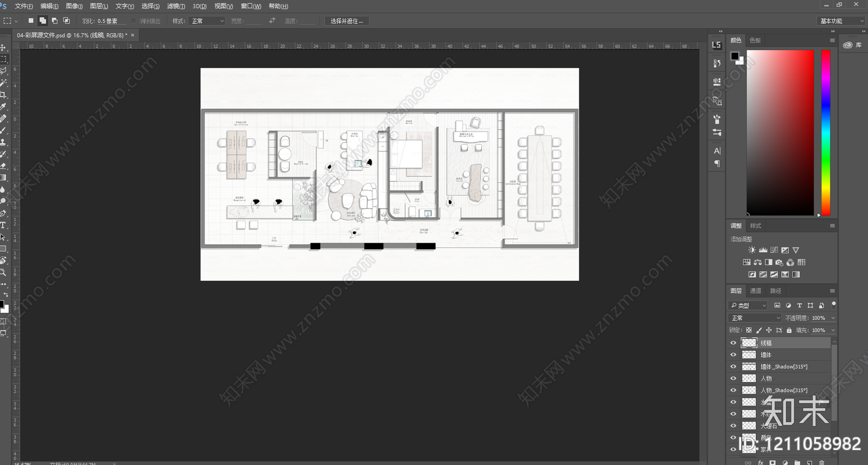The height and width of the screenshot is (465, 868).
Task: Open the layer blend mode 正常 dropdown
Action: pos(755,318)
